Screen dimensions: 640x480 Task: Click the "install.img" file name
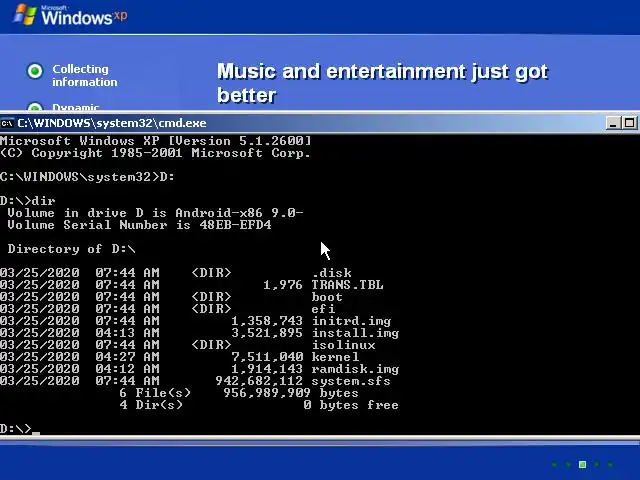tap(356, 333)
